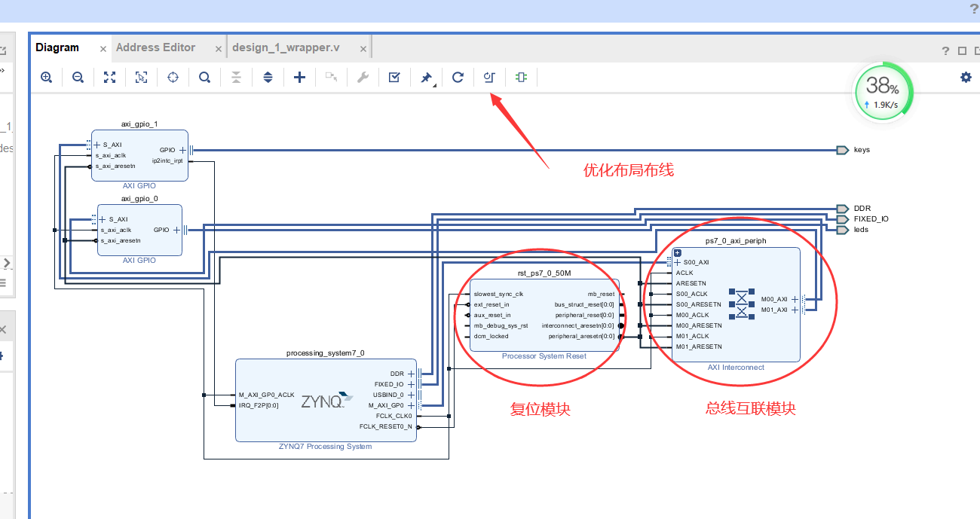The image size is (980, 519).
Task: Click the greyed Make External icon
Action: 331,77
